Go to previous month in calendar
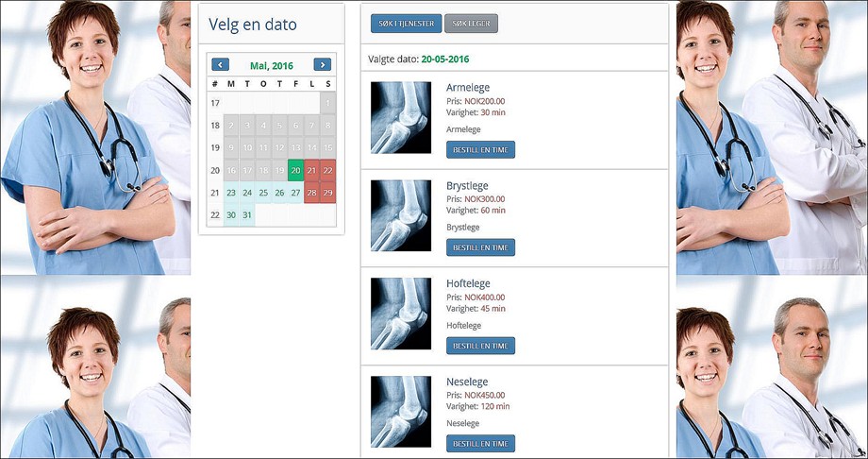The width and height of the screenshot is (868, 459). (221, 65)
